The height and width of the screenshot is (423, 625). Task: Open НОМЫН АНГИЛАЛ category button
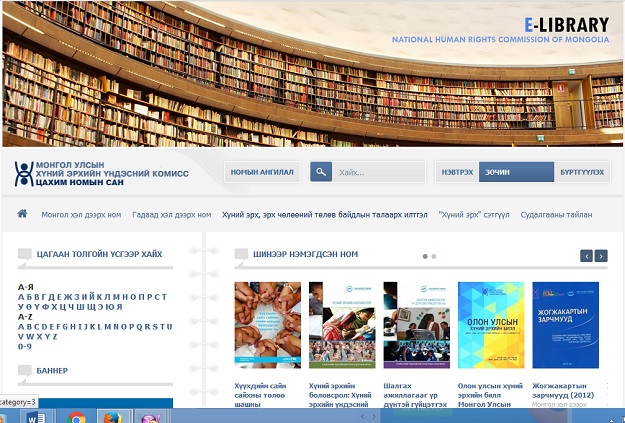pyautogui.click(x=262, y=172)
